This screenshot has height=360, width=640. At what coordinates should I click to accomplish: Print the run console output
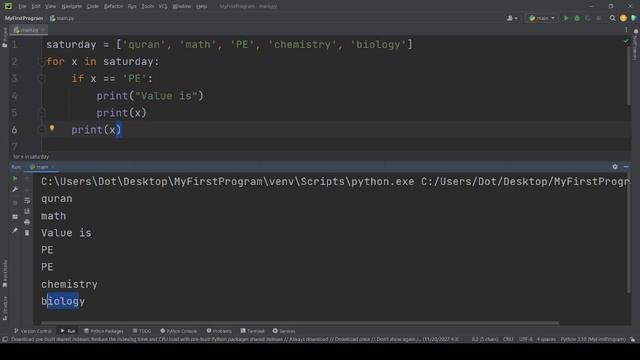point(27,222)
